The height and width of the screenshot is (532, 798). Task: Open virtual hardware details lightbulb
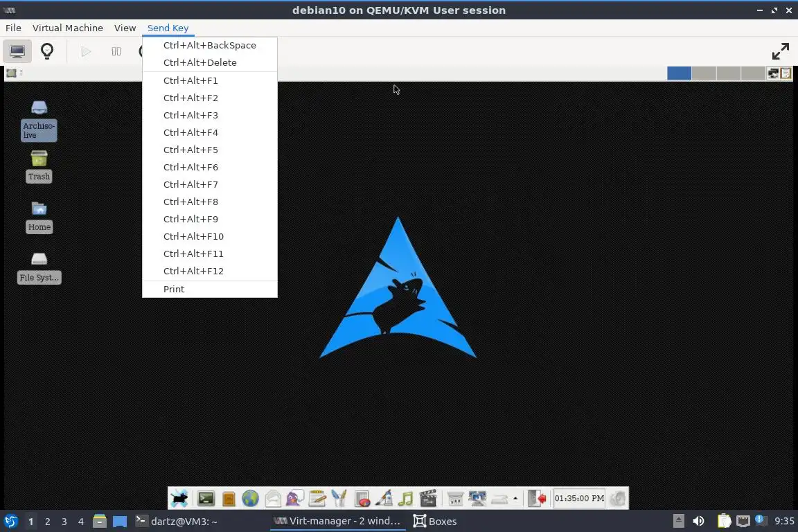[x=47, y=51]
